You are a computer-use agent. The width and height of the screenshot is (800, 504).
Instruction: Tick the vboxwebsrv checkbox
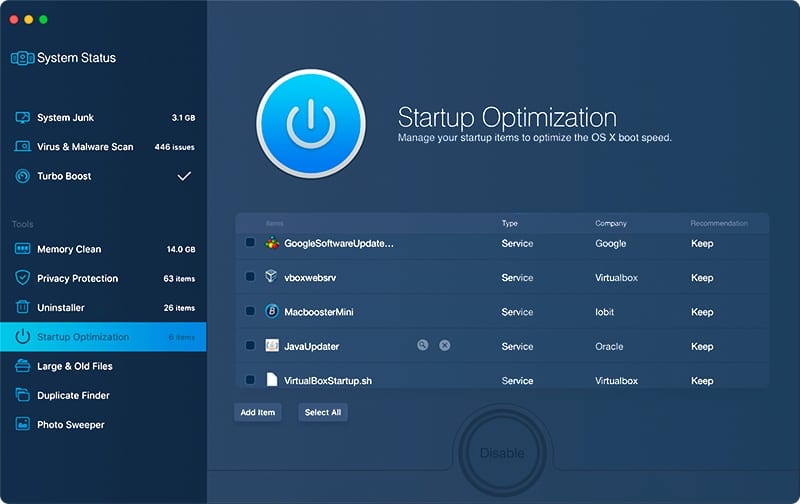tap(250, 276)
